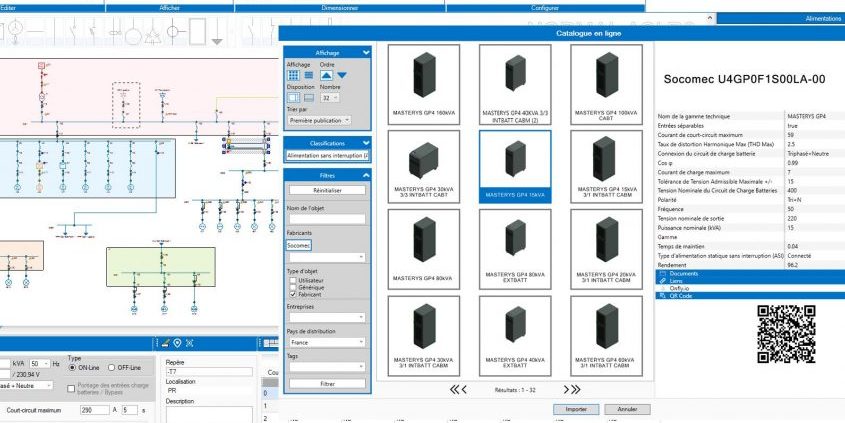Viewport: 845px width, 423px height.
Task: Select the ground arrow symbol in toolbar
Action: click(217, 34)
